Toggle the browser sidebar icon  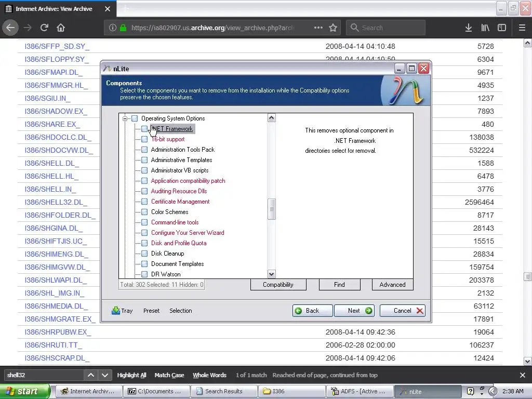coord(502,28)
